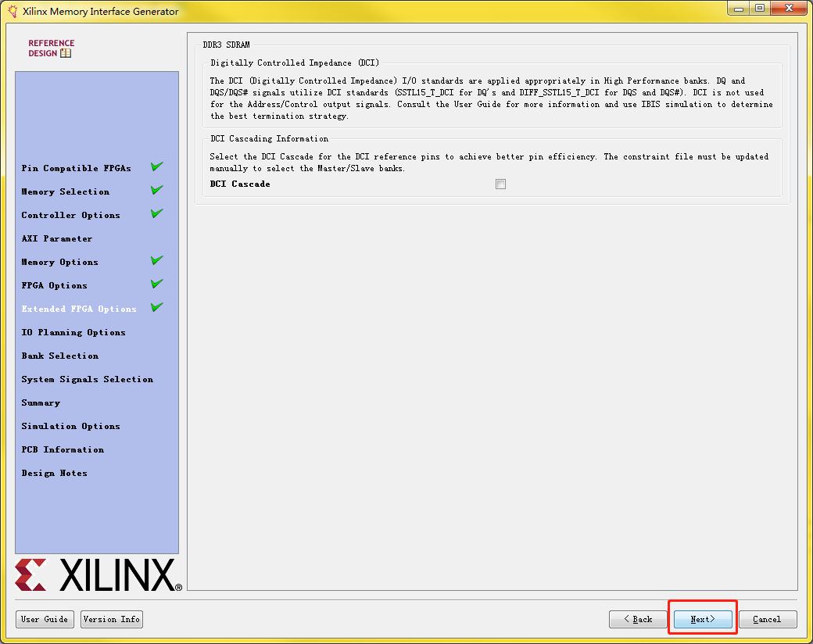The width and height of the screenshot is (813, 644).
Task: Go to the Summary step
Action: click(x=41, y=402)
